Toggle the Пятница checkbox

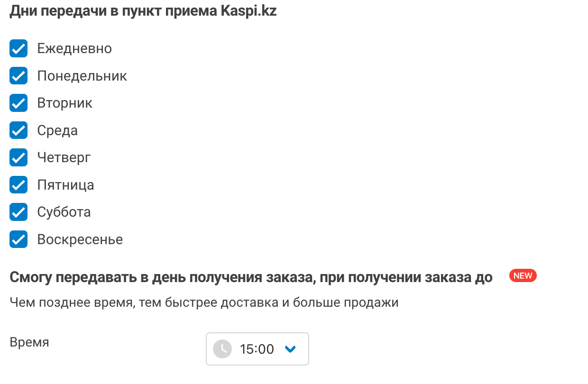coord(18,185)
